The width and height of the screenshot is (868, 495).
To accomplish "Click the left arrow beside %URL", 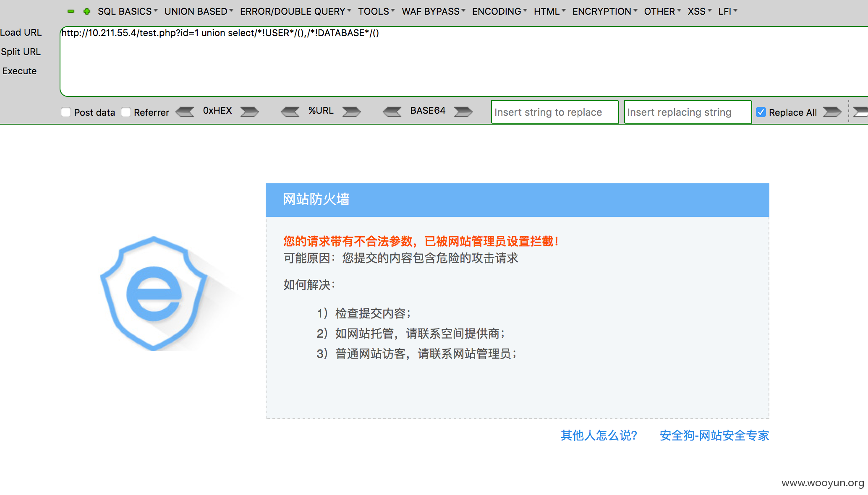I will point(290,112).
